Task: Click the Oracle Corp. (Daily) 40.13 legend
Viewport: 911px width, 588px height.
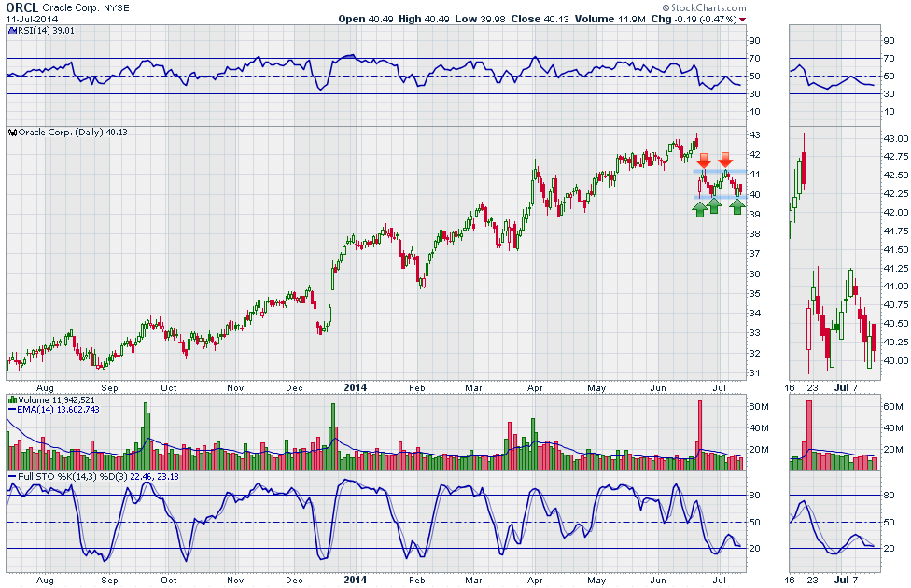Action: tap(73, 133)
